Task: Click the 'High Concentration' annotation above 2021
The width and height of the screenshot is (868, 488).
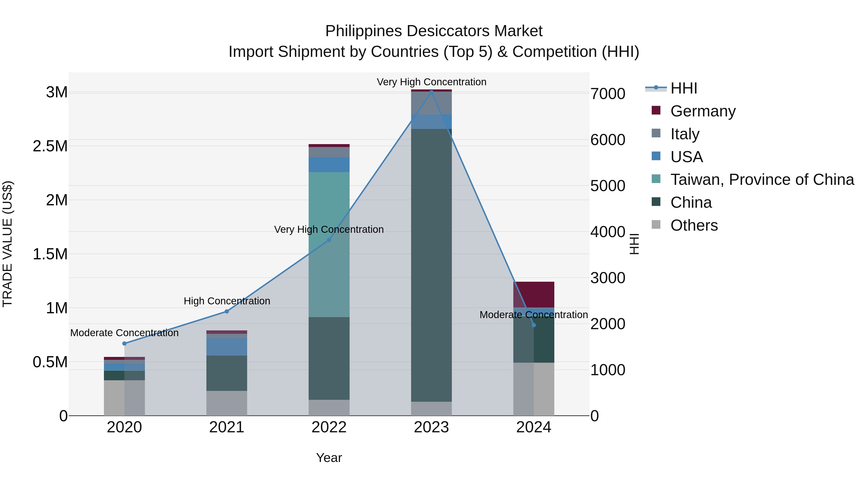Action: (227, 301)
